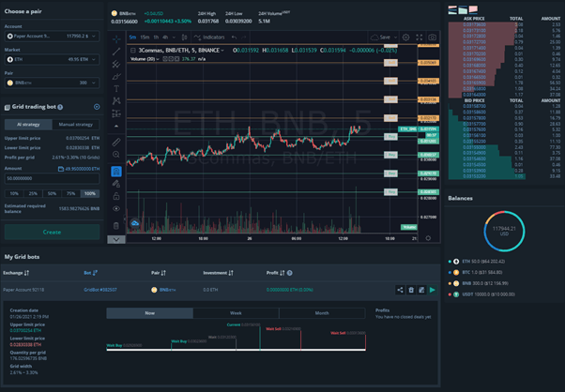Select the chart patterns tool

click(116, 100)
